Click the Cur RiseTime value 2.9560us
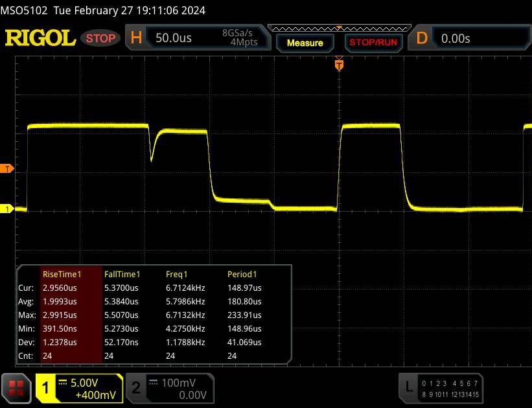The height and width of the screenshot is (408, 532). point(60,288)
